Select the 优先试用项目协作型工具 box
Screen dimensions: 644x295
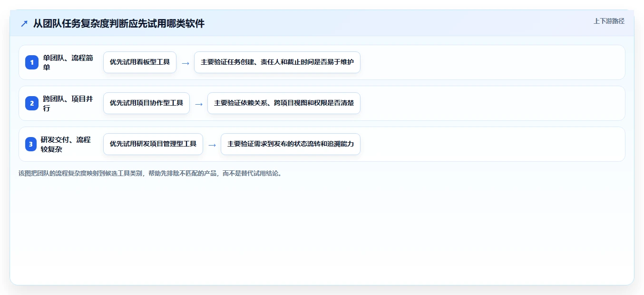point(146,103)
